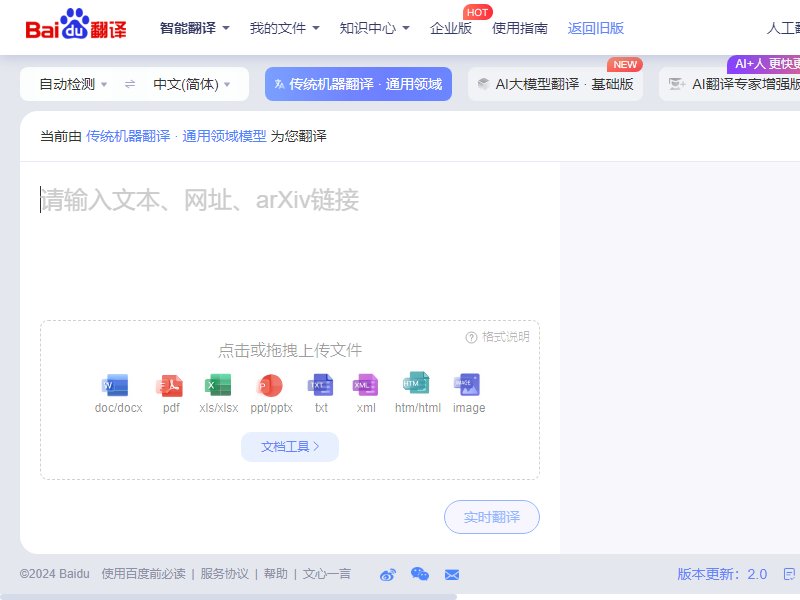This screenshot has height=600, width=800.
Task: Select the ppt/pptx PowerPoint file icon
Action: (x=270, y=386)
